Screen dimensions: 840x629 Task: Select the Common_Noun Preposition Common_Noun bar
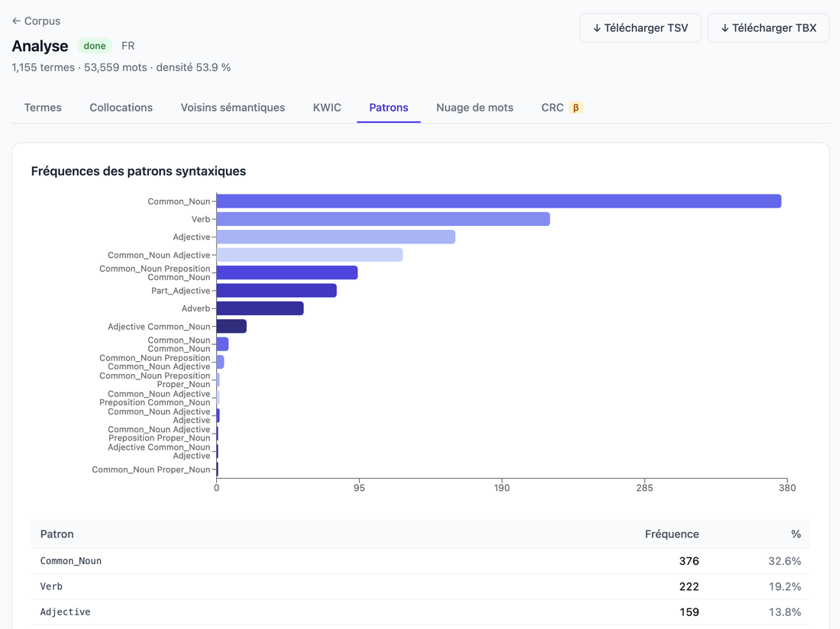(287, 273)
